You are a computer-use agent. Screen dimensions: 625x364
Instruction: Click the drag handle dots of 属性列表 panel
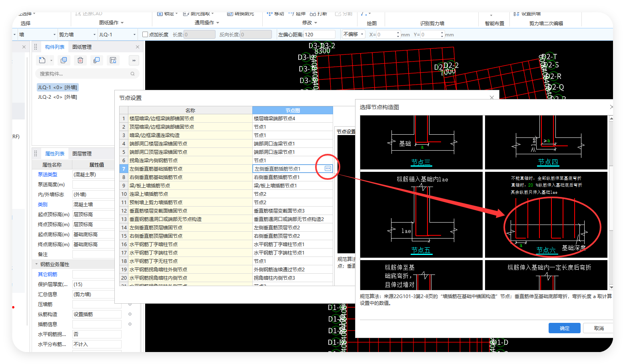tap(36, 153)
